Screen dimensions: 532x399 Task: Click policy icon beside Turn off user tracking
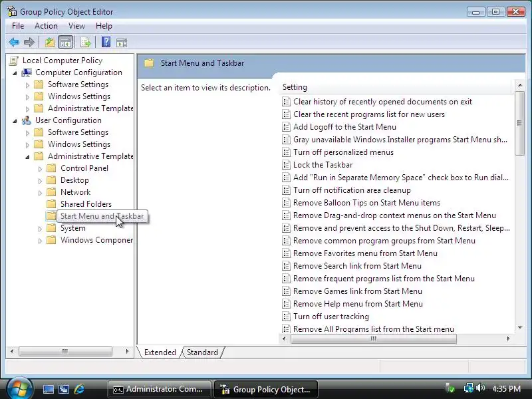coord(287,317)
